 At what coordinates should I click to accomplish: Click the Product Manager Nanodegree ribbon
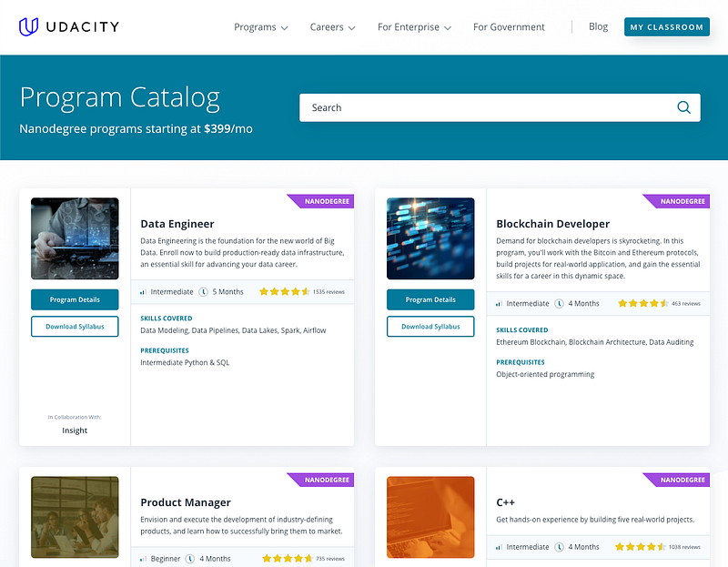point(321,480)
